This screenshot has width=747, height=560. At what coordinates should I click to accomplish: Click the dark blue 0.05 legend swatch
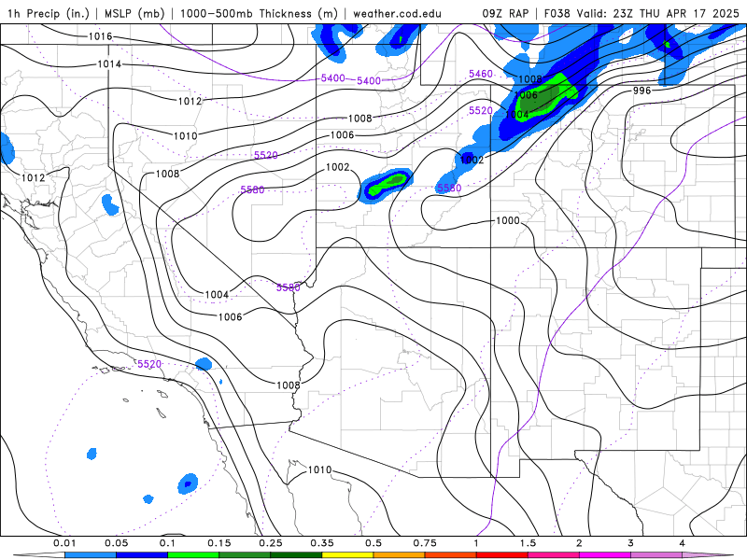coord(142,555)
